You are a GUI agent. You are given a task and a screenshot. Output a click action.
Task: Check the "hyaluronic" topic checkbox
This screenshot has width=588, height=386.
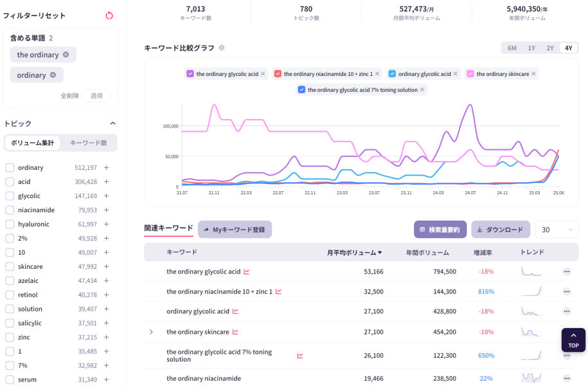pos(10,224)
